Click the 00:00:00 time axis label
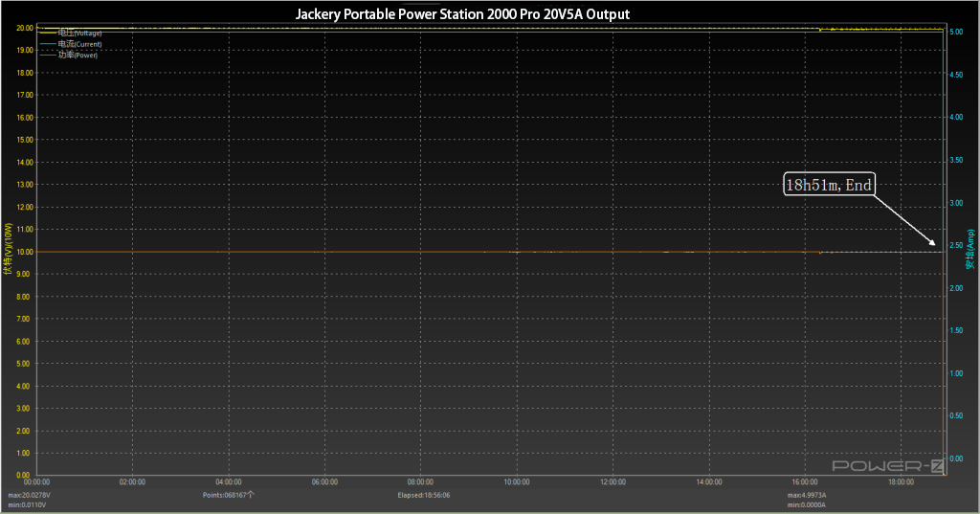 coord(36,482)
